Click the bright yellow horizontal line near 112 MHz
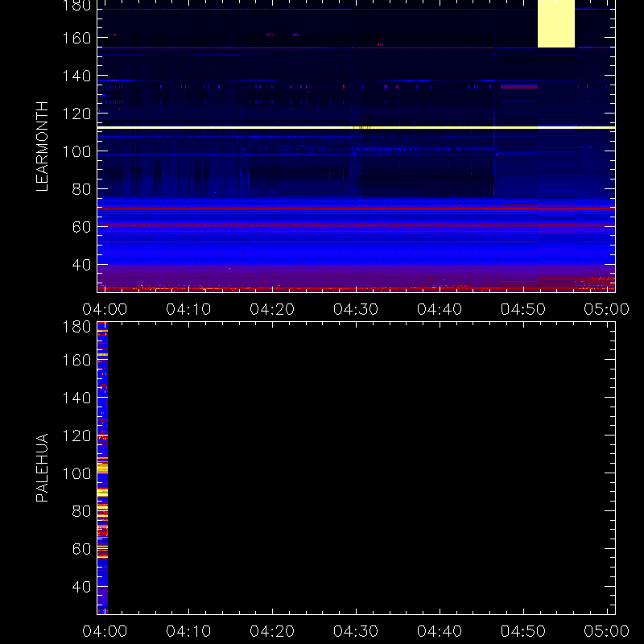 (x=356, y=128)
